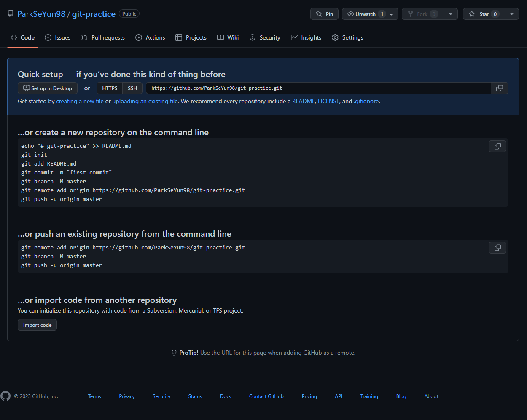This screenshot has height=420, width=527.
Task: Open the Docs footer link
Action: [226, 396]
